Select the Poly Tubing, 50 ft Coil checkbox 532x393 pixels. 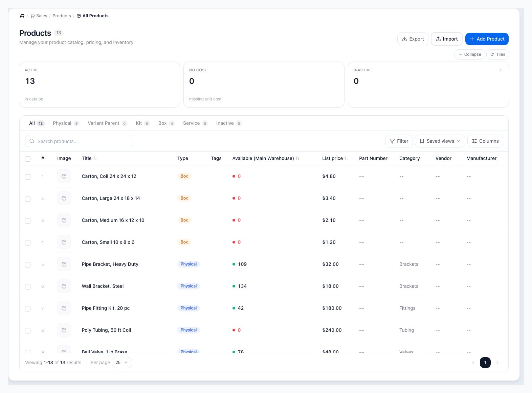(28, 331)
